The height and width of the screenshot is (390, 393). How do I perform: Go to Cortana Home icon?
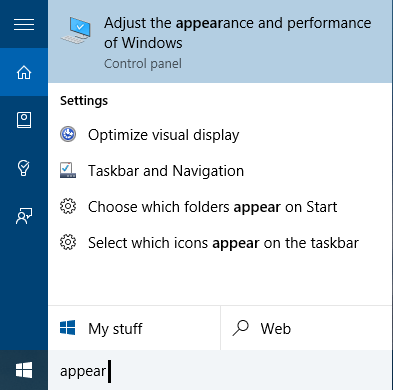pos(24,72)
